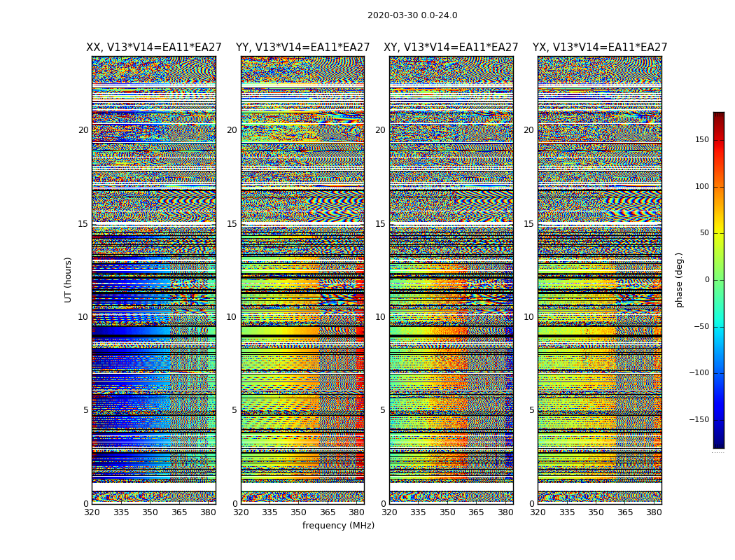
Task: Click the XX phase waterfall plot
Action: [x=154, y=280]
